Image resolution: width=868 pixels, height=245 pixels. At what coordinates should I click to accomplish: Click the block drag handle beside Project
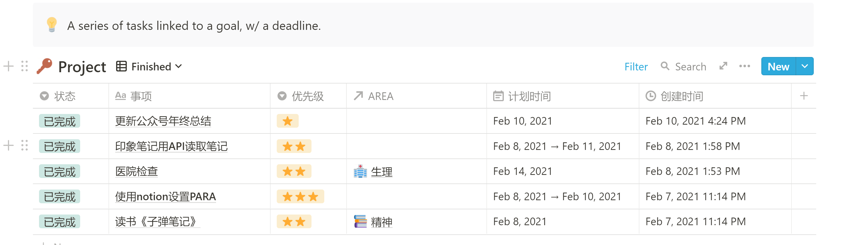click(x=24, y=66)
